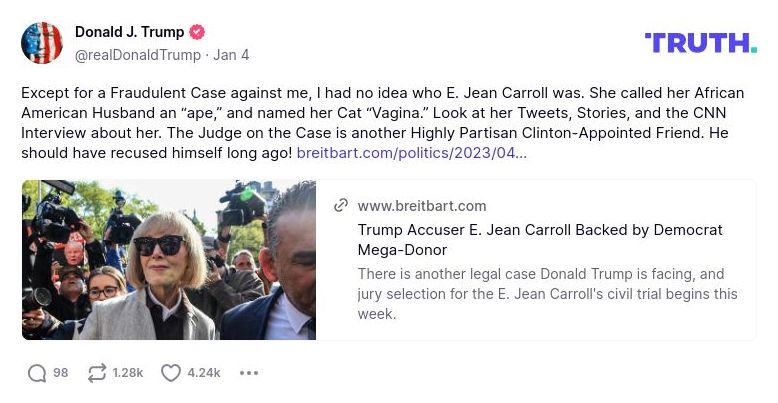Click the post body text to expand

tap(380, 112)
